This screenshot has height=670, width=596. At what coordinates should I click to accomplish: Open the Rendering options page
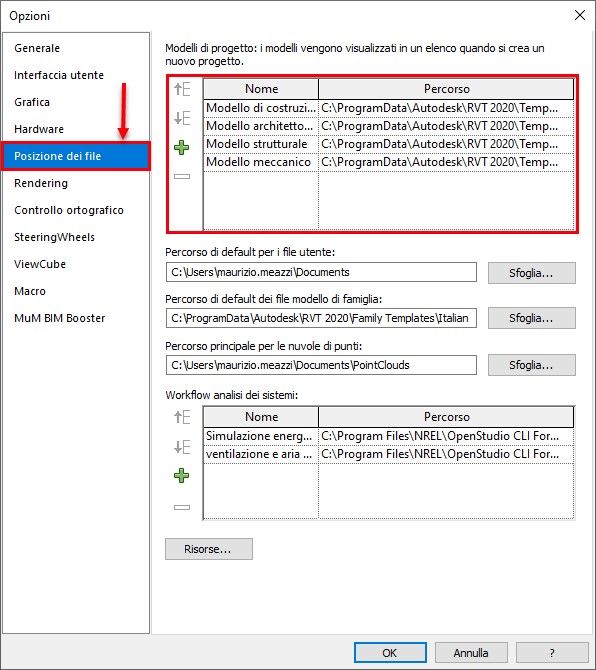click(41, 183)
